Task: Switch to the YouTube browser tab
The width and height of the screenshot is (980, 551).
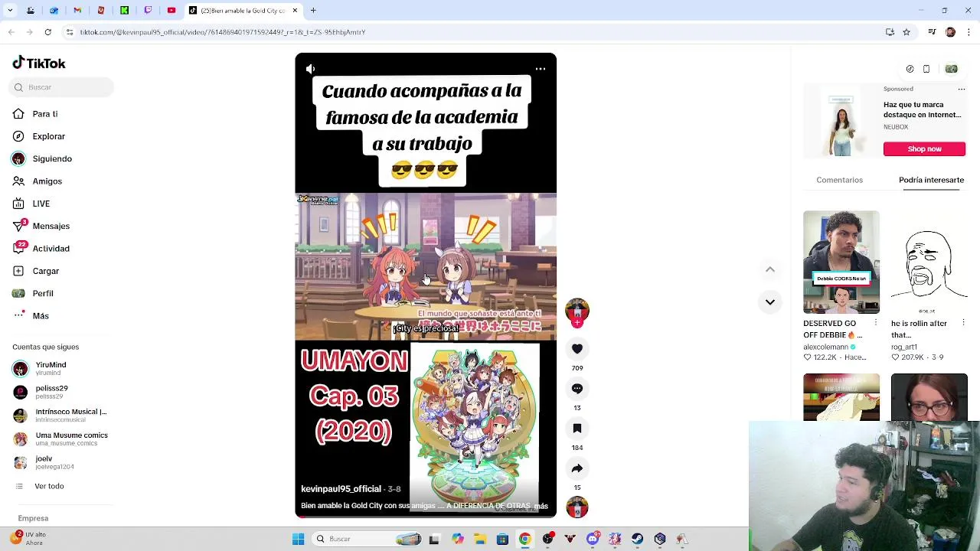Action: 171,11
